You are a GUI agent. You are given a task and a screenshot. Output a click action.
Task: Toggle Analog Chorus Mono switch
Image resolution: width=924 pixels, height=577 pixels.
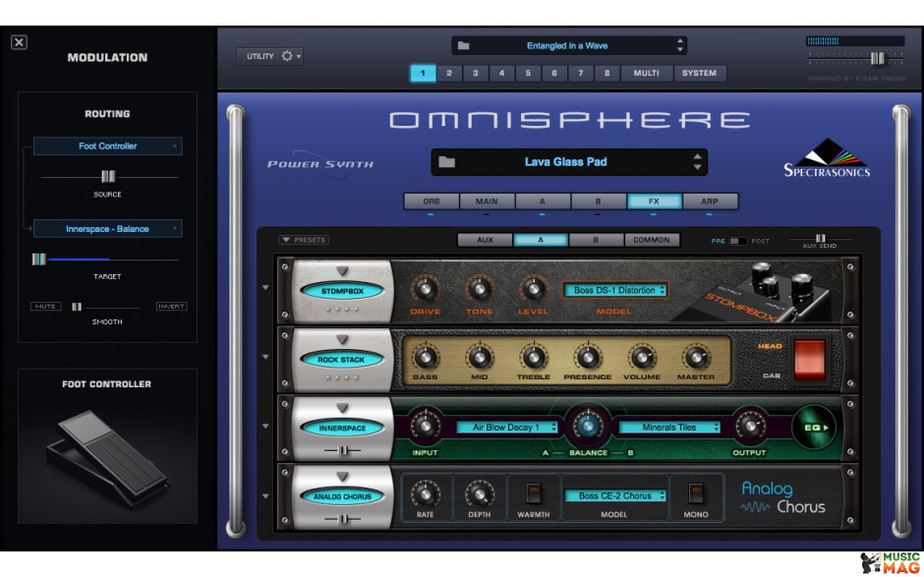tap(696, 493)
